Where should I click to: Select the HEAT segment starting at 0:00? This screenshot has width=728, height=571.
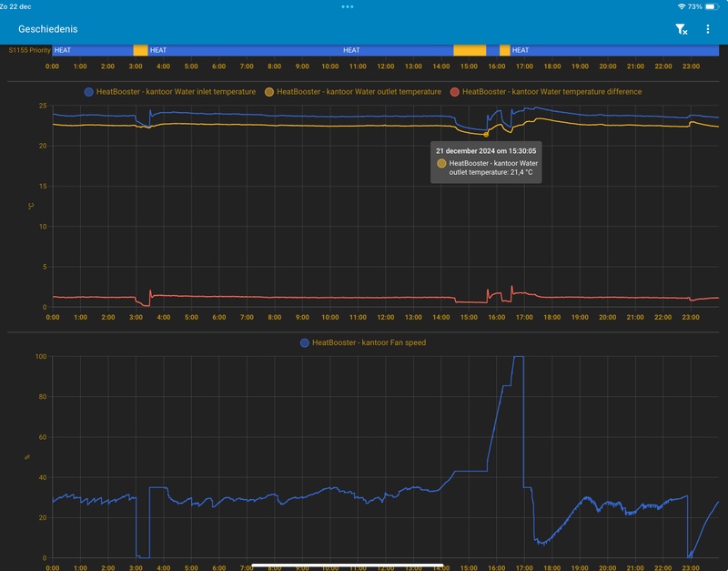tap(93, 50)
